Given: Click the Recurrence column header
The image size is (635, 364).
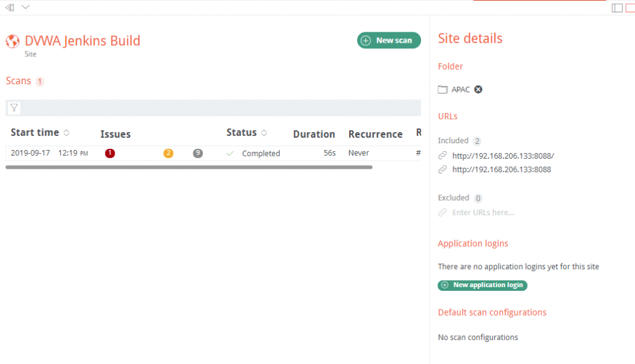Looking at the screenshot, I should coord(375,134).
